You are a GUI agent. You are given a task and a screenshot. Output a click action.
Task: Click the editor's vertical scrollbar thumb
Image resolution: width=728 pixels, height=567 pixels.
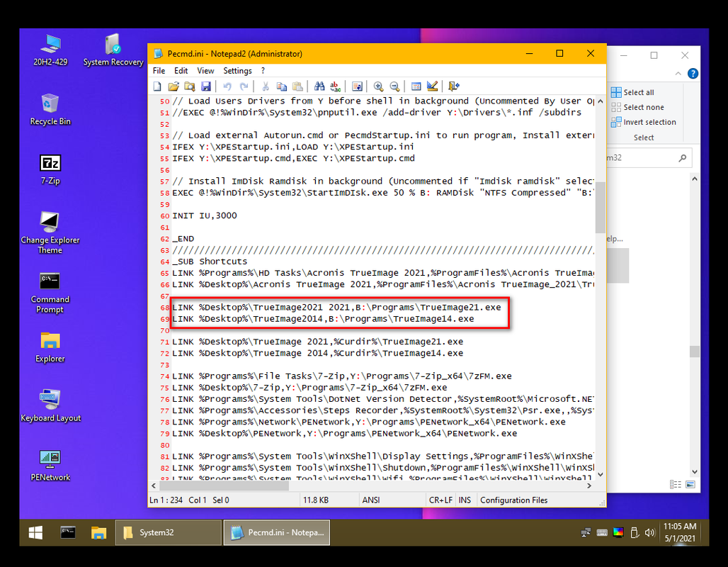point(600,207)
